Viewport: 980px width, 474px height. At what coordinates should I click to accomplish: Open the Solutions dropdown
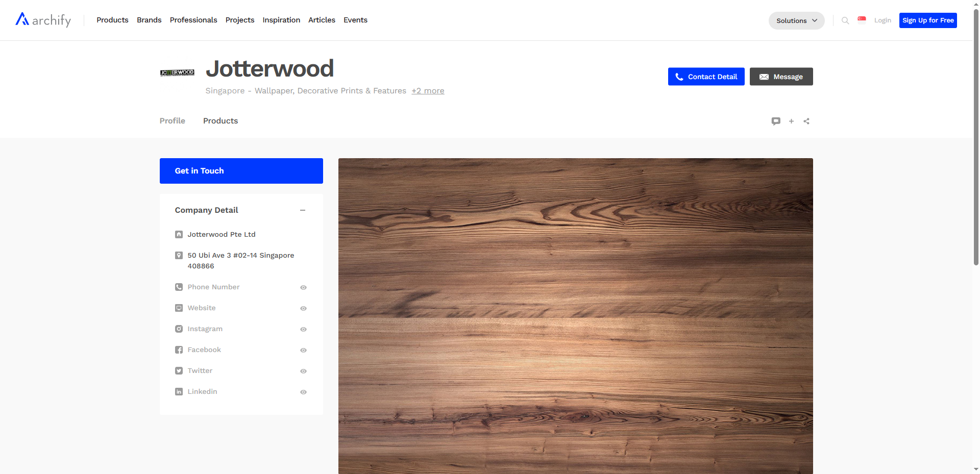[x=796, y=20]
